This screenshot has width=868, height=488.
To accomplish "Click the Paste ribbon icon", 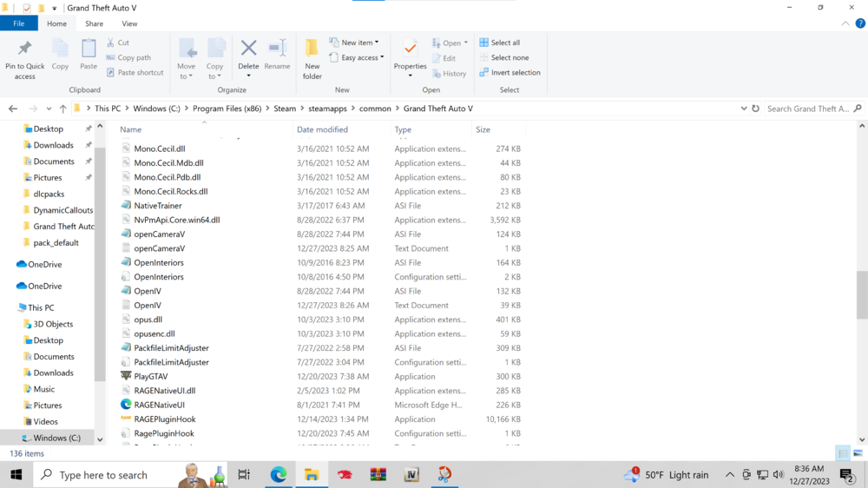I will pos(89,49).
